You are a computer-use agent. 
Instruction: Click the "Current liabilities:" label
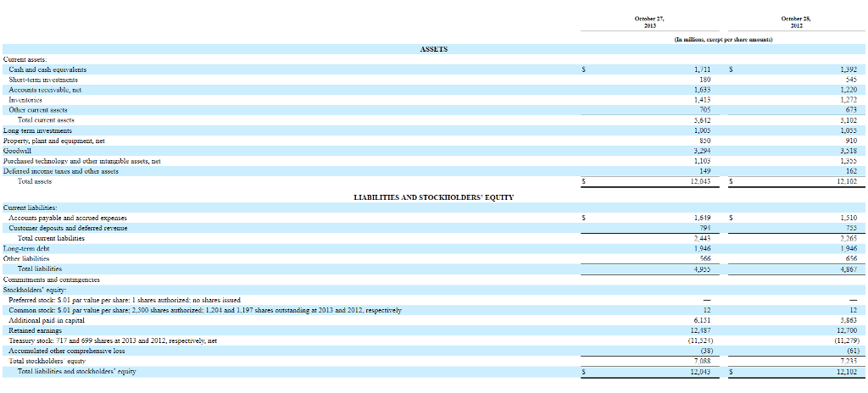point(30,208)
